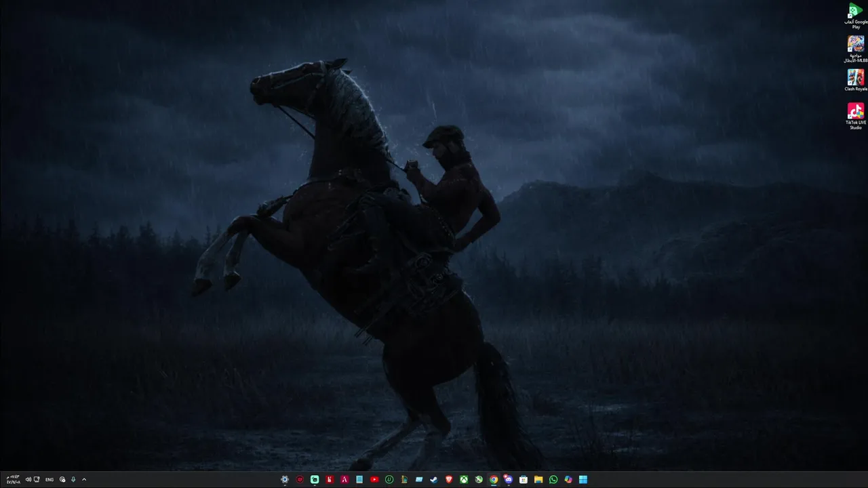Open the clock and date flyout
Screen dimensions: 868x488
coord(12,479)
